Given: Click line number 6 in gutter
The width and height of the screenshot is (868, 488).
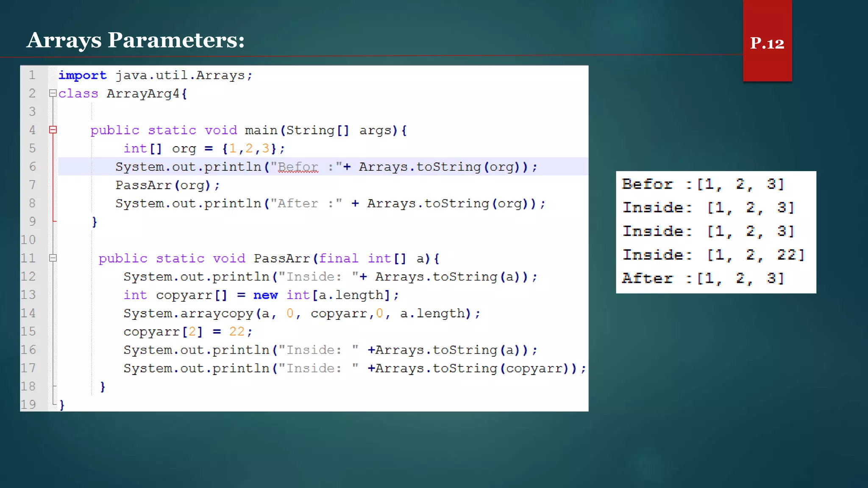Looking at the screenshot, I should 32,166.
